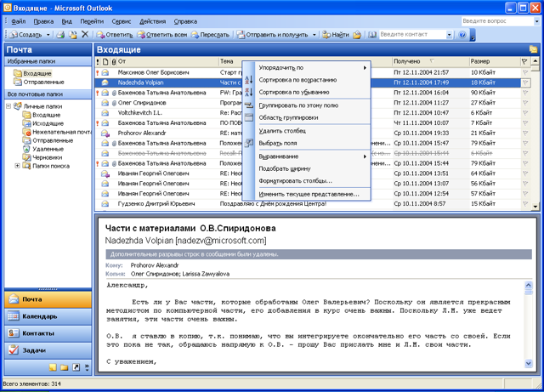Toggle the flag on the Максимов Олег Борисович message
Screen dimensions: 544x392
[525, 72]
